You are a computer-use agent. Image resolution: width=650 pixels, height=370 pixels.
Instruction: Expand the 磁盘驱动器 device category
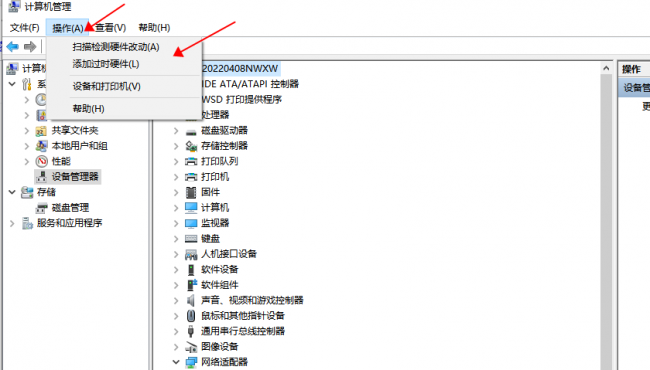tap(176, 131)
